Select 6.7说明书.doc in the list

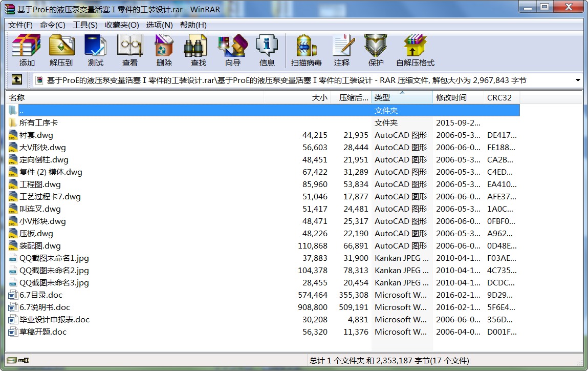[x=45, y=307]
